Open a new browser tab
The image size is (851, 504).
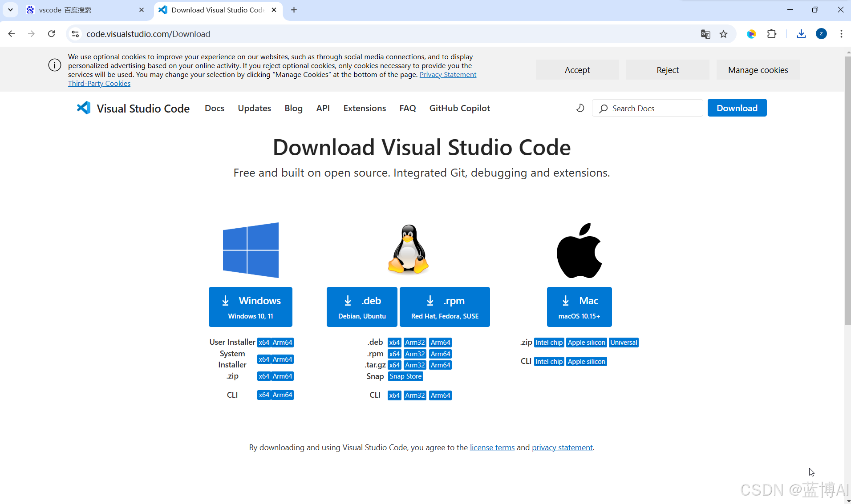point(294,10)
